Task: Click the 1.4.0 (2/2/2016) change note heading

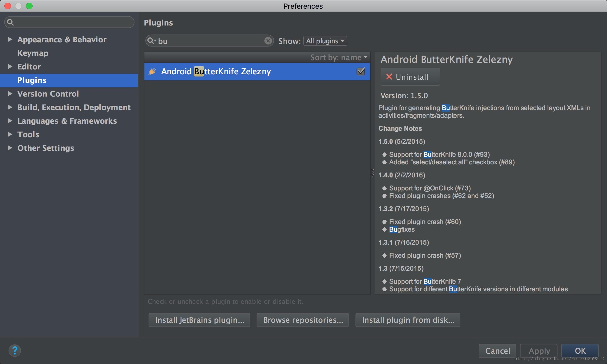Action: click(x=402, y=175)
